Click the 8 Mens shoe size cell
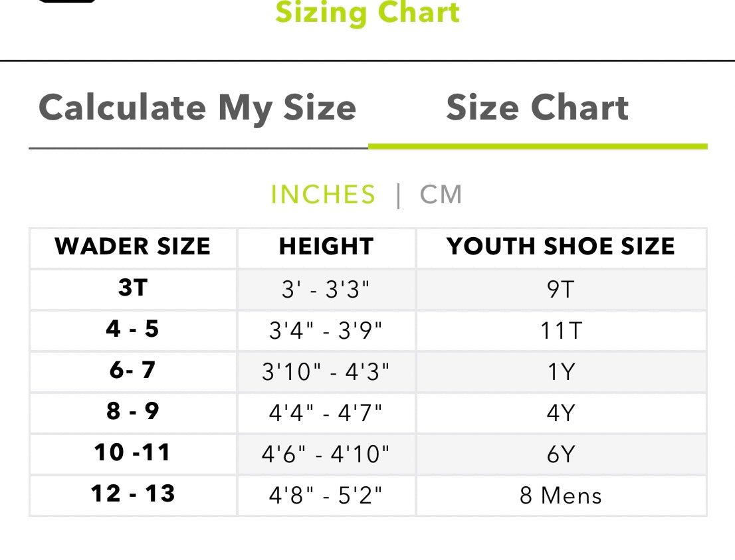 click(562, 496)
